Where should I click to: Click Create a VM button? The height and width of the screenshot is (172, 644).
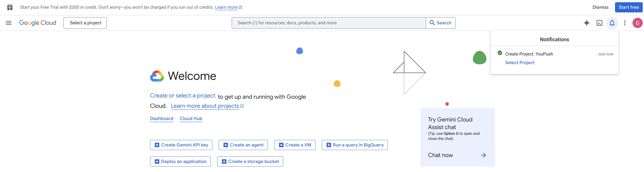[295, 145]
